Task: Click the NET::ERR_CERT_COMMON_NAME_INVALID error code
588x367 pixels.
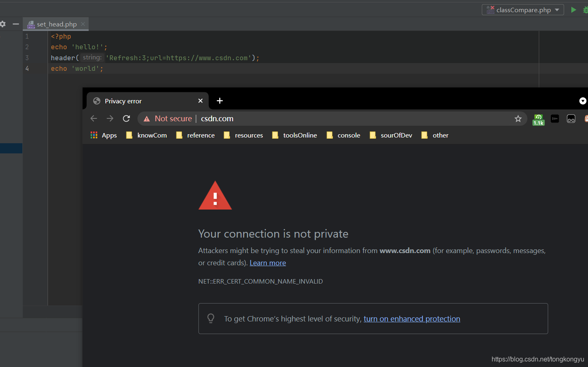Action: click(260, 281)
